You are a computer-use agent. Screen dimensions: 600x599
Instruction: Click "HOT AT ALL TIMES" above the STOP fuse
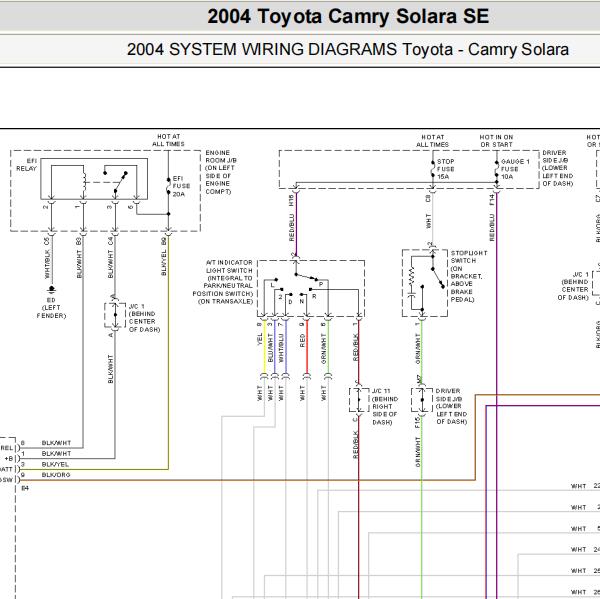pos(432,141)
